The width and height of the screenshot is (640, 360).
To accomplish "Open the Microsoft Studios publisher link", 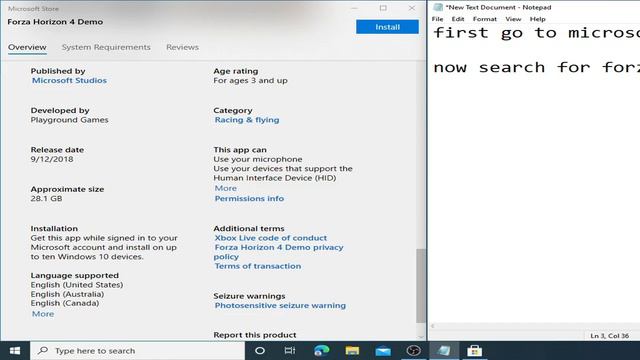I will click(69, 80).
